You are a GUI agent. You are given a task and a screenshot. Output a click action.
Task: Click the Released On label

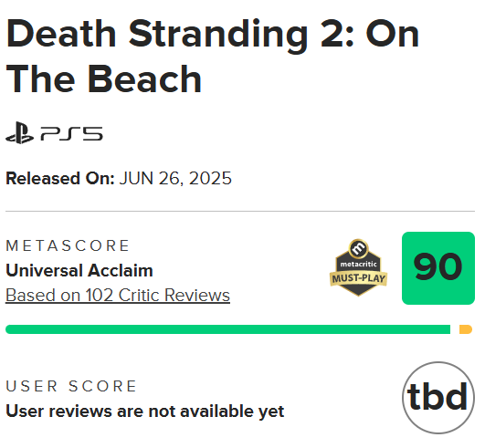[x=60, y=178]
